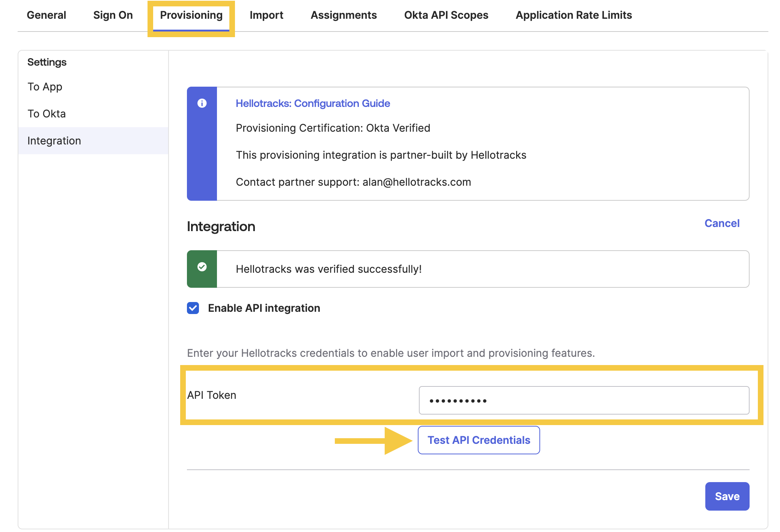
Task: Open the Import tab
Action: (267, 15)
